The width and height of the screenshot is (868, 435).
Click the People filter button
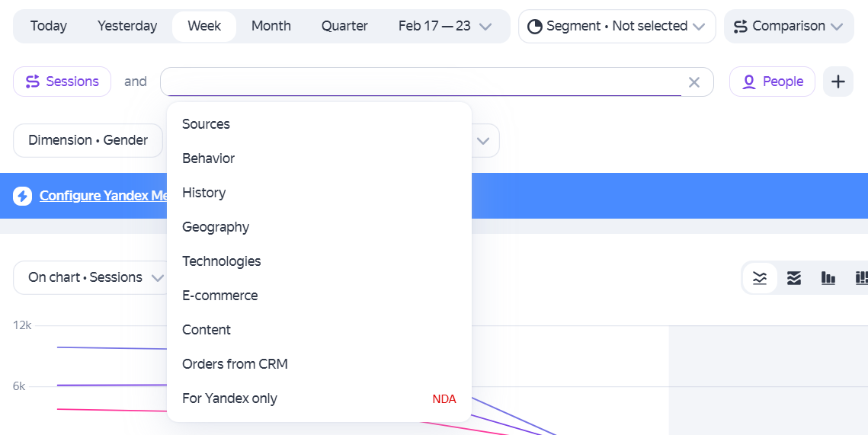tap(772, 82)
